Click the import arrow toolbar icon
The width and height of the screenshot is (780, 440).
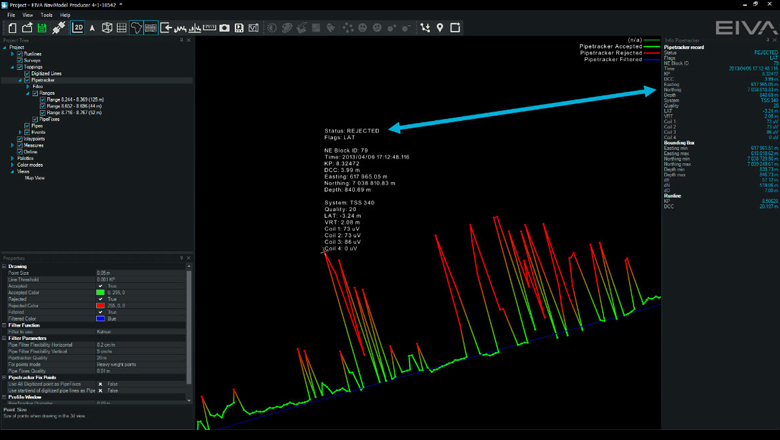coord(166,28)
